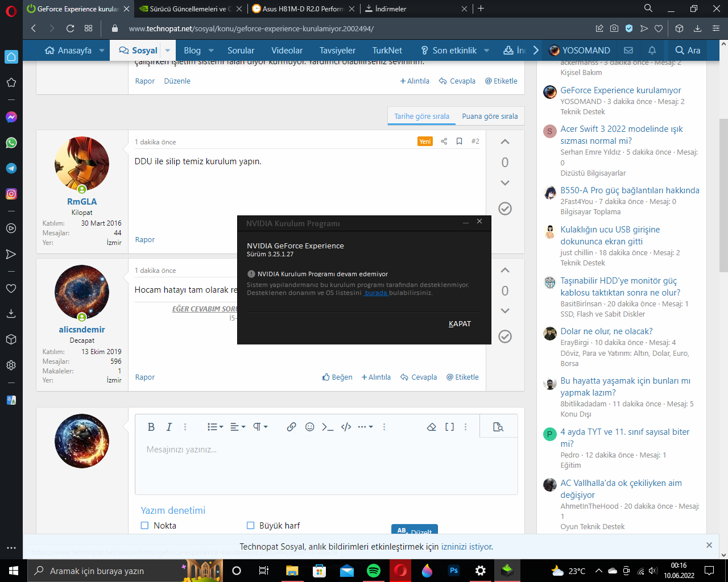The height and width of the screenshot is (582, 728).
Task: Preview the message in the editor
Action: click(x=498, y=427)
